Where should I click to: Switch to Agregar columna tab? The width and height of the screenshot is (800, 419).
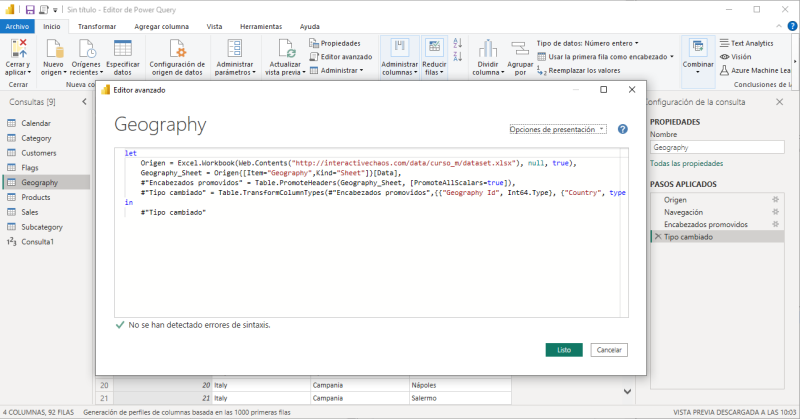click(162, 27)
